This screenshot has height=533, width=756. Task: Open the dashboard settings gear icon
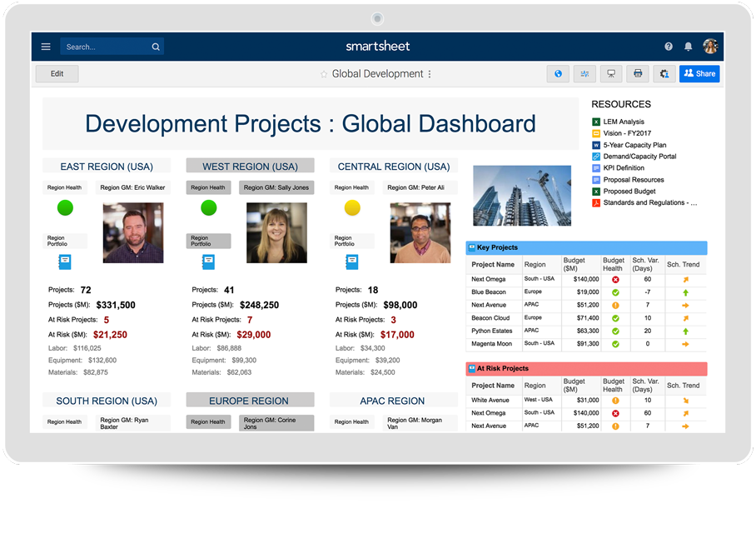[x=664, y=73]
